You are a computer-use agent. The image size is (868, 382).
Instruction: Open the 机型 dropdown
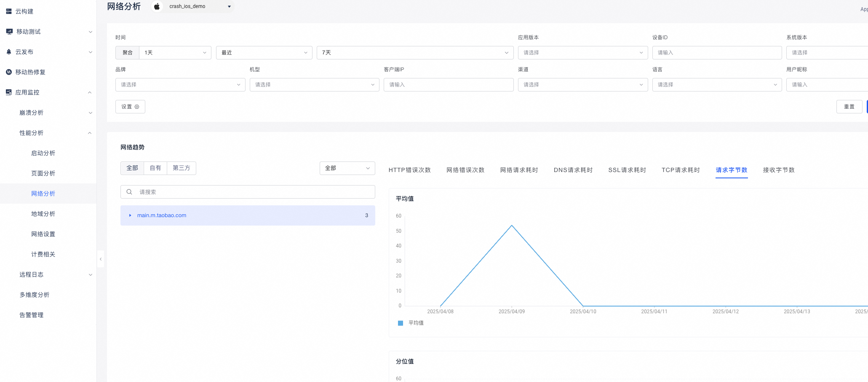coord(314,85)
